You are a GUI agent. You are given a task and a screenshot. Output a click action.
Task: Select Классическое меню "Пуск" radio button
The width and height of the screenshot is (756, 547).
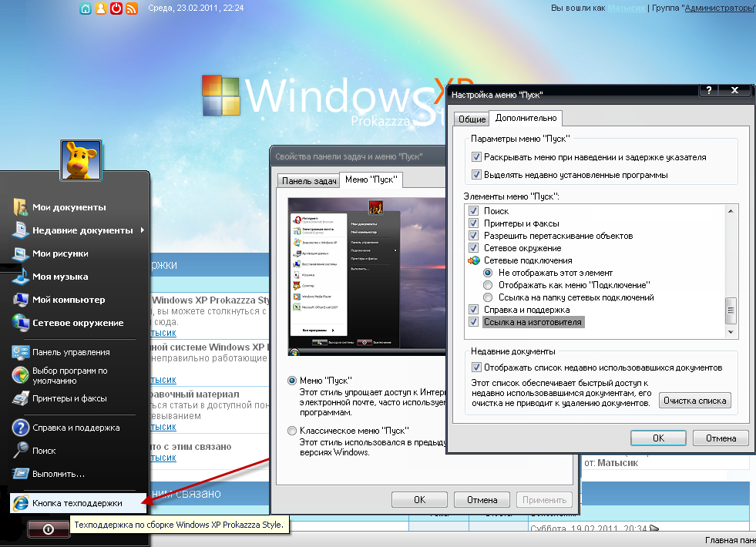[292, 431]
